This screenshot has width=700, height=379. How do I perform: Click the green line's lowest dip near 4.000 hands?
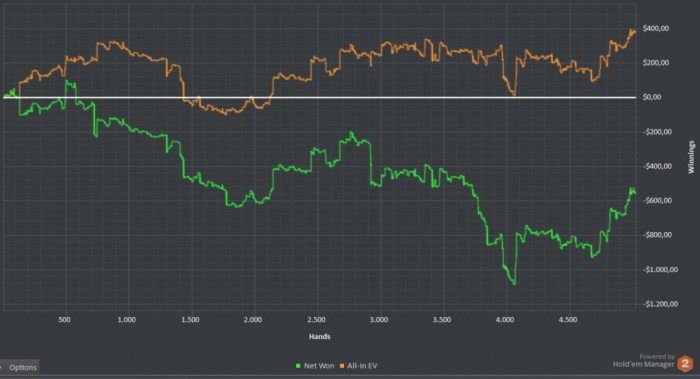(514, 283)
